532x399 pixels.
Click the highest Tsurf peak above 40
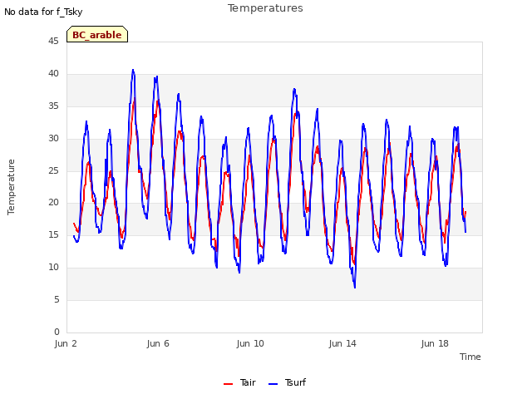click(133, 70)
